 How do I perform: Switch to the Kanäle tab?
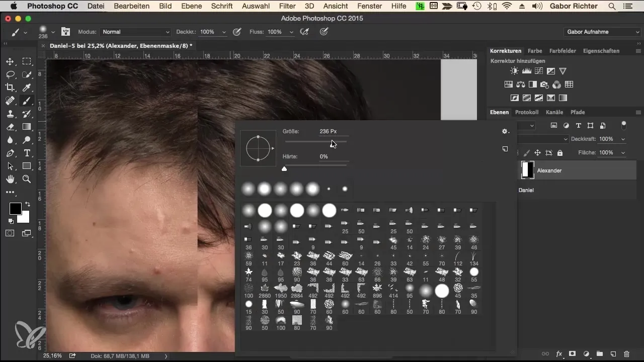pyautogui.click(x=554, y=112)
